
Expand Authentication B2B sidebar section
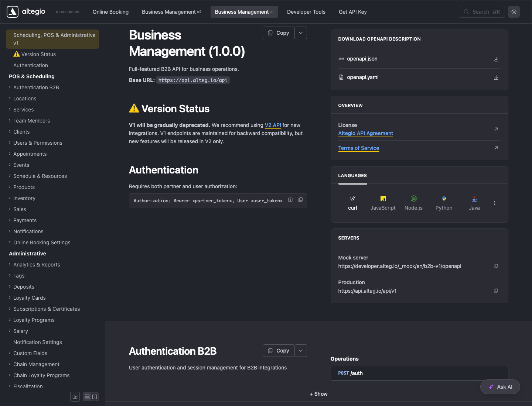click(36, 87)
